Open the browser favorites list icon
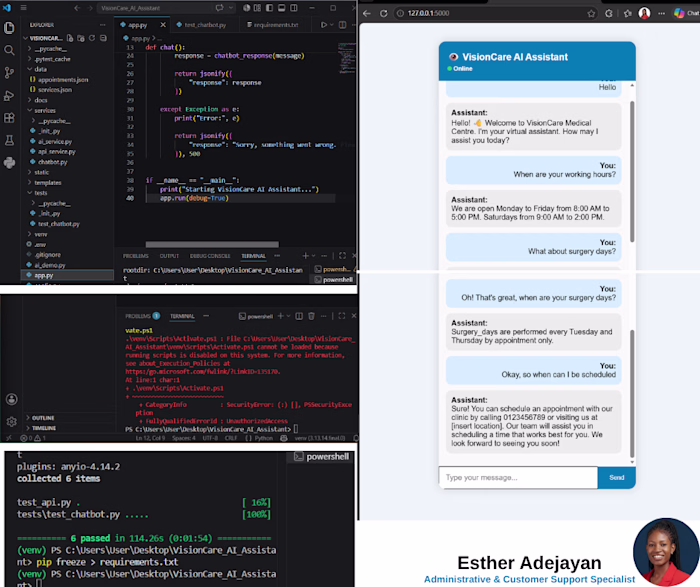This screenshot has width=700, height=587. [628, 13]
